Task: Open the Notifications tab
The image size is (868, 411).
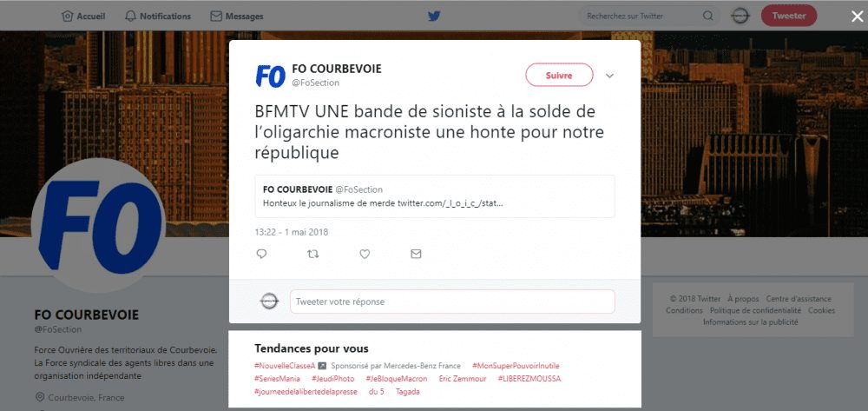Action: pyautogui.click(x=158, y=16)
